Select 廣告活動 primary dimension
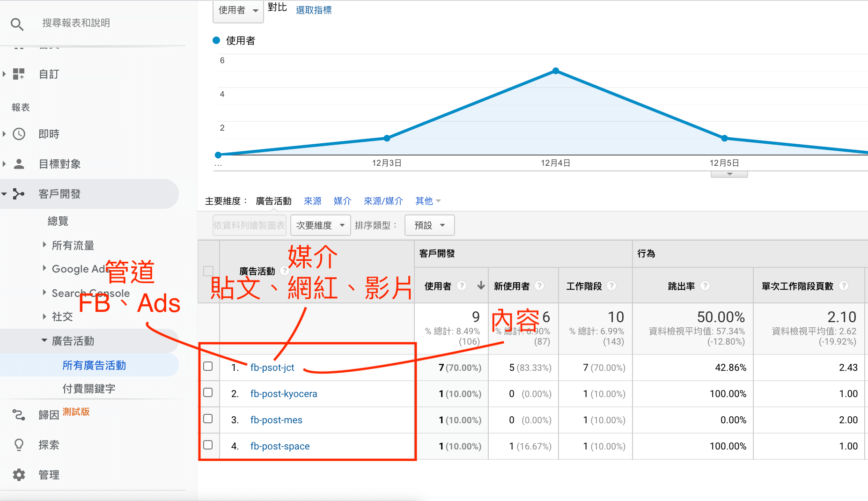The width and height of the screenshot is (868, 501). 274,201
